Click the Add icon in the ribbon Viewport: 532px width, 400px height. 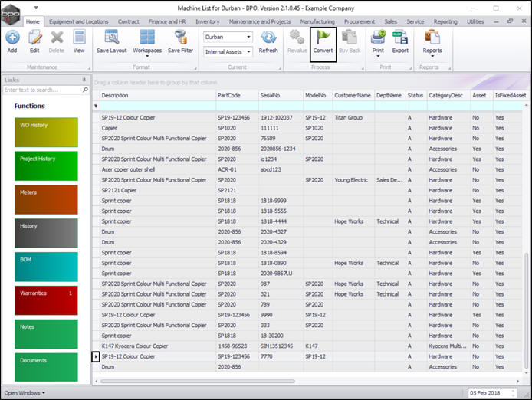pos(12,37)
